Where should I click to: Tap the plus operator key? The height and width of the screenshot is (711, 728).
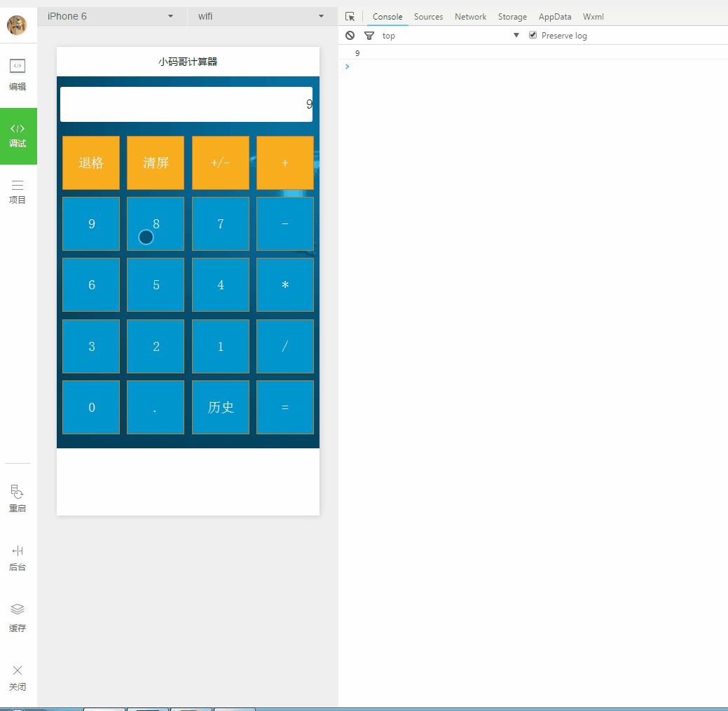tap(285, 163)
